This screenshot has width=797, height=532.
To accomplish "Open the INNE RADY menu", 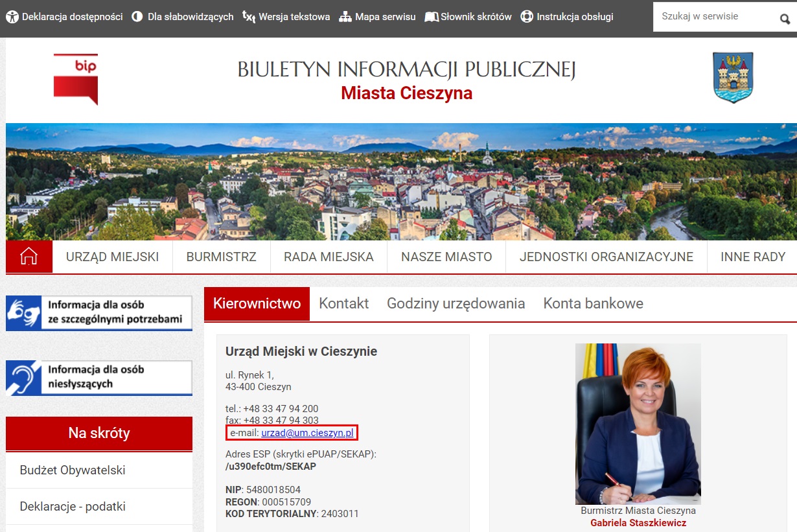I will click(753, 257).
